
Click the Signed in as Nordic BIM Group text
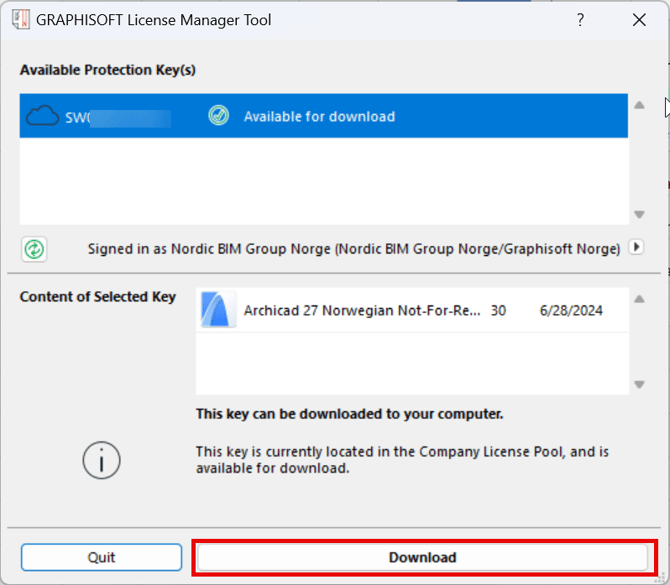354,248
